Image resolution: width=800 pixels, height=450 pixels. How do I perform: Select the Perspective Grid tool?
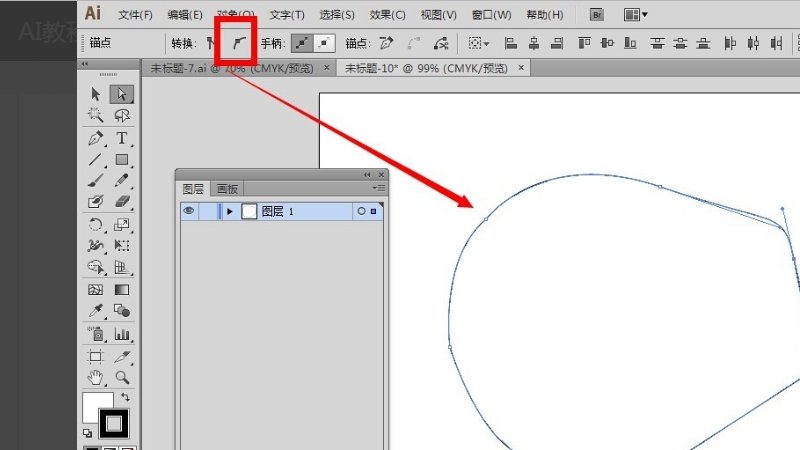(x=121, y=267)
